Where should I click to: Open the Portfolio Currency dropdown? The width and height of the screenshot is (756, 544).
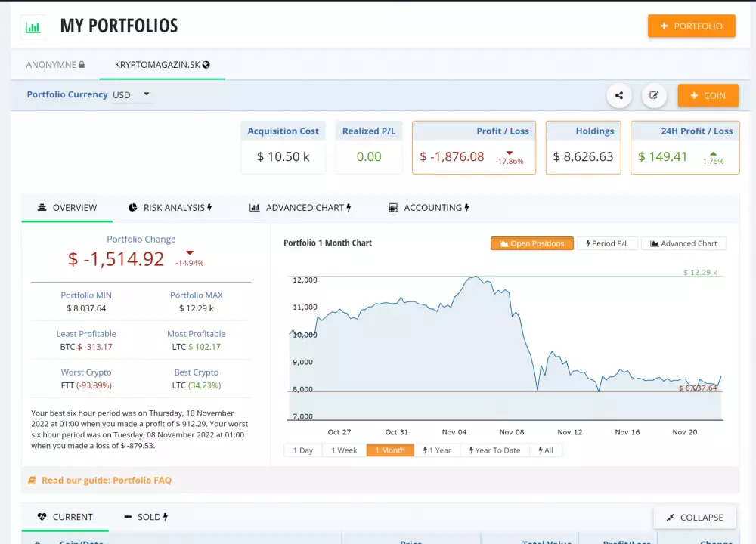point(129,94)
